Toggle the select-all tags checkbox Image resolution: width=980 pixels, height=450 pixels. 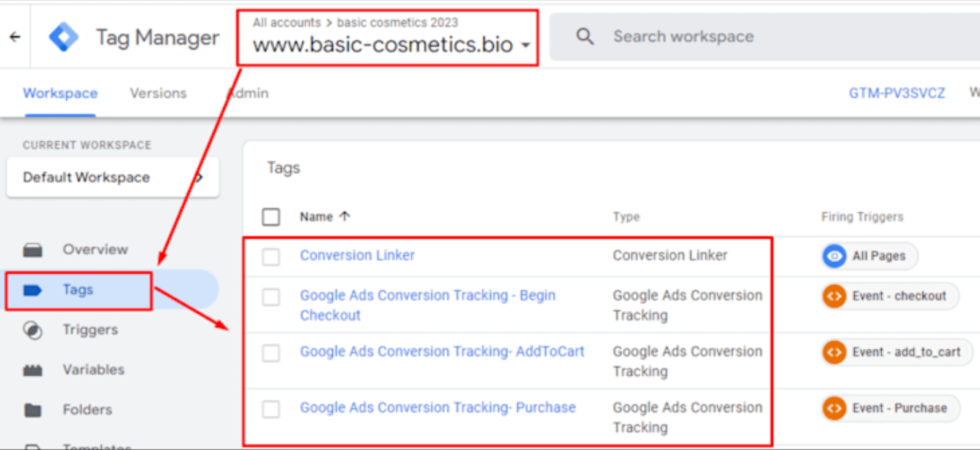pos(271,217)
